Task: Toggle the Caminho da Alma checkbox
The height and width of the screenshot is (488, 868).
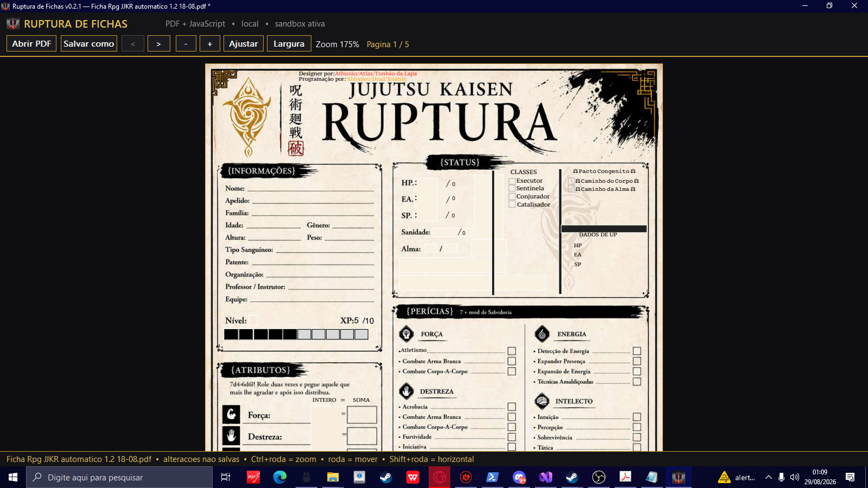Action: tap(571, 189)
